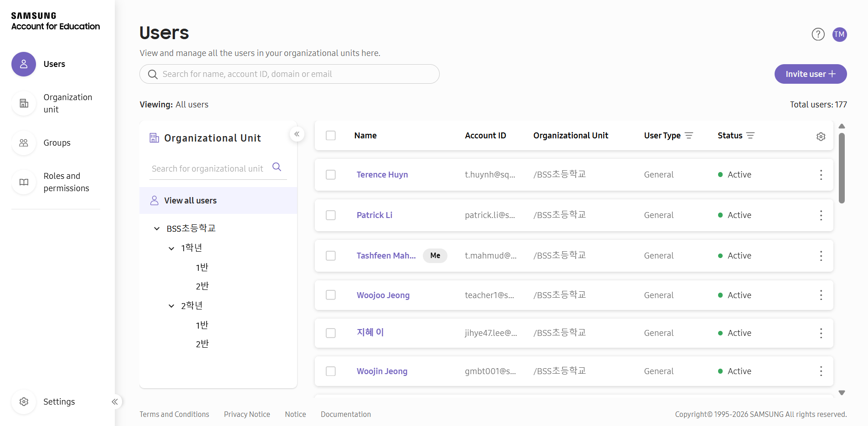Select View all users

[218, 201]
